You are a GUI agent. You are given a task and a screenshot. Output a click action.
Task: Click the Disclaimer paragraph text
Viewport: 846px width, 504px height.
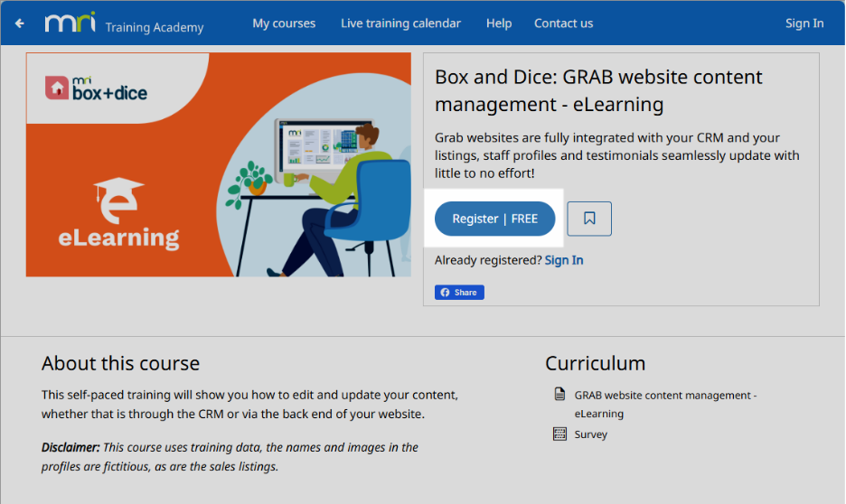click(230, 456)
